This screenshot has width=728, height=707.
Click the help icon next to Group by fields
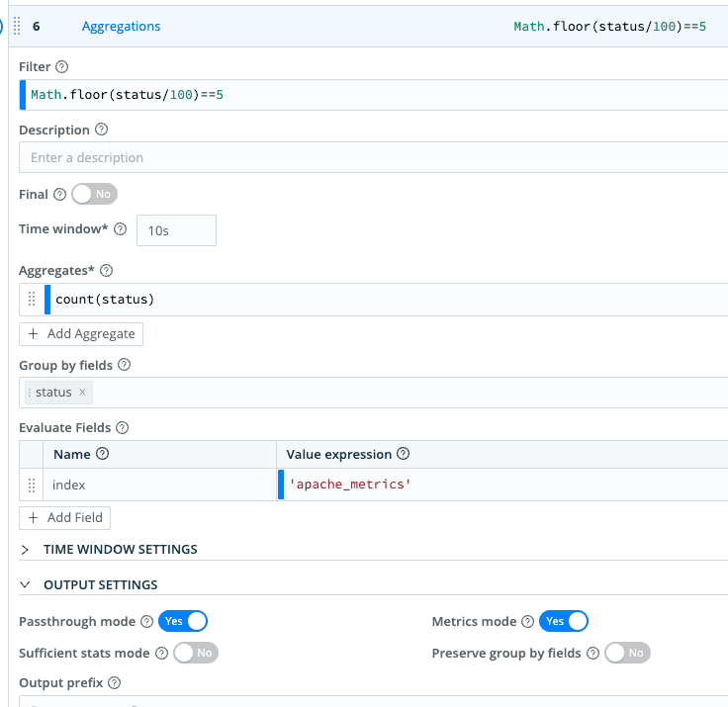pyautogui.click(x=125, y=365)
